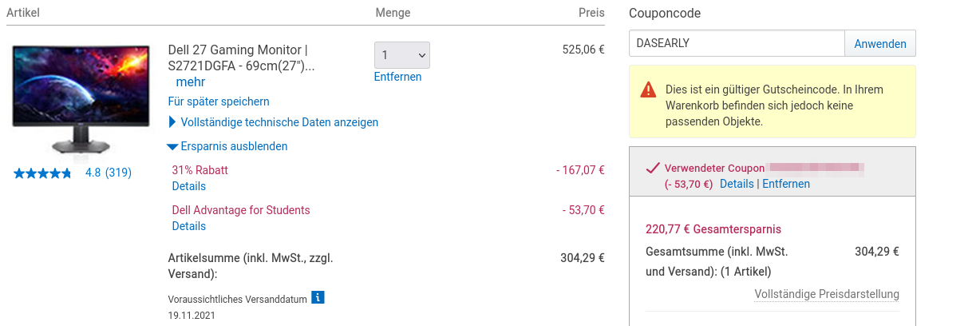Click the shipping date info icon
Screen dimensions: 980x326
pyautogui.click(x=318, y=298)
